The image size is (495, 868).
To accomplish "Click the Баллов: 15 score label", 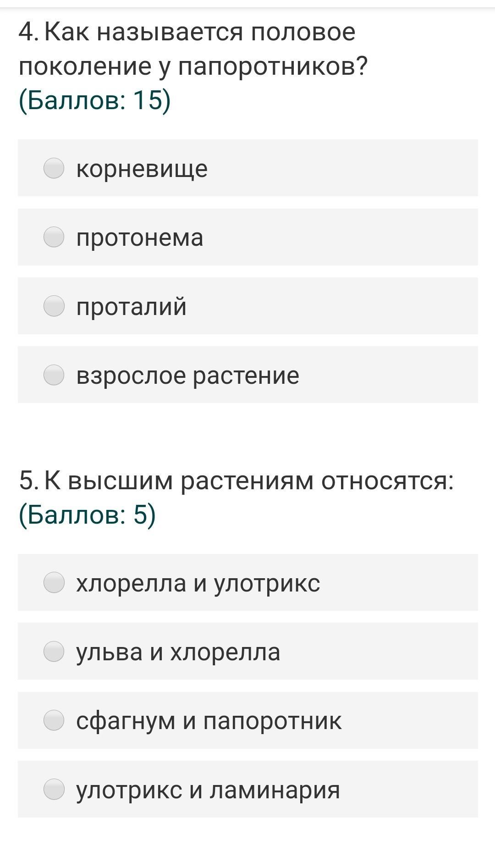I will [x=94, y=100].
